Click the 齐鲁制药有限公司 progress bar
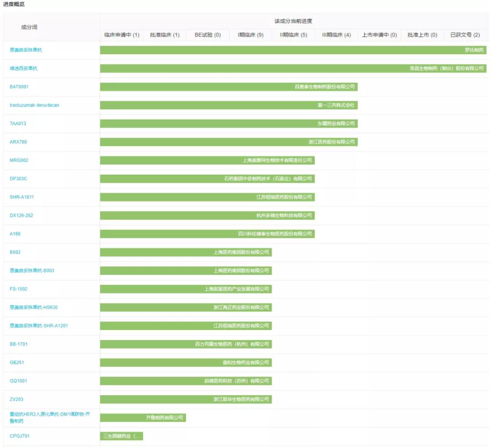This screenshot has width=495, height=448. click(x=143, y=418)
